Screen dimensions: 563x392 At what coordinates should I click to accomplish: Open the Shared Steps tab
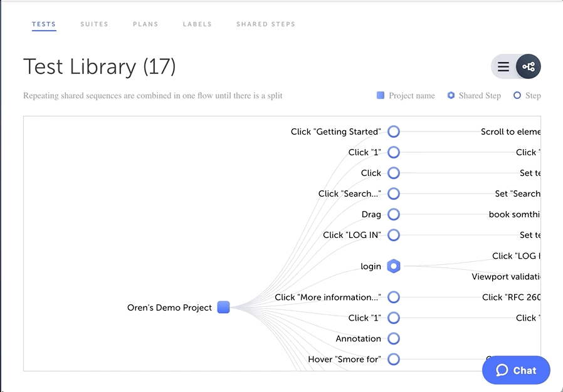pos(266,24)
